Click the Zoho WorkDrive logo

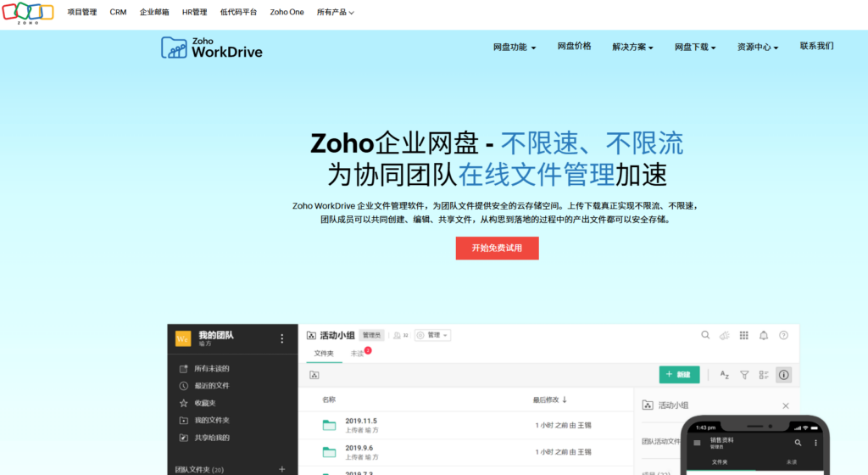(x=212, y=47)
